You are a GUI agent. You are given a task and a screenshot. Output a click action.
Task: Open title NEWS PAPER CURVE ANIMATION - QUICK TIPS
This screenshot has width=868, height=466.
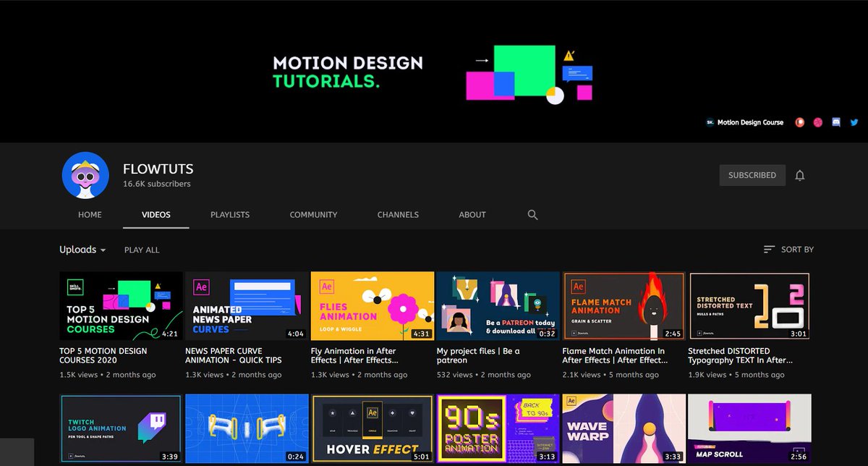233,355
